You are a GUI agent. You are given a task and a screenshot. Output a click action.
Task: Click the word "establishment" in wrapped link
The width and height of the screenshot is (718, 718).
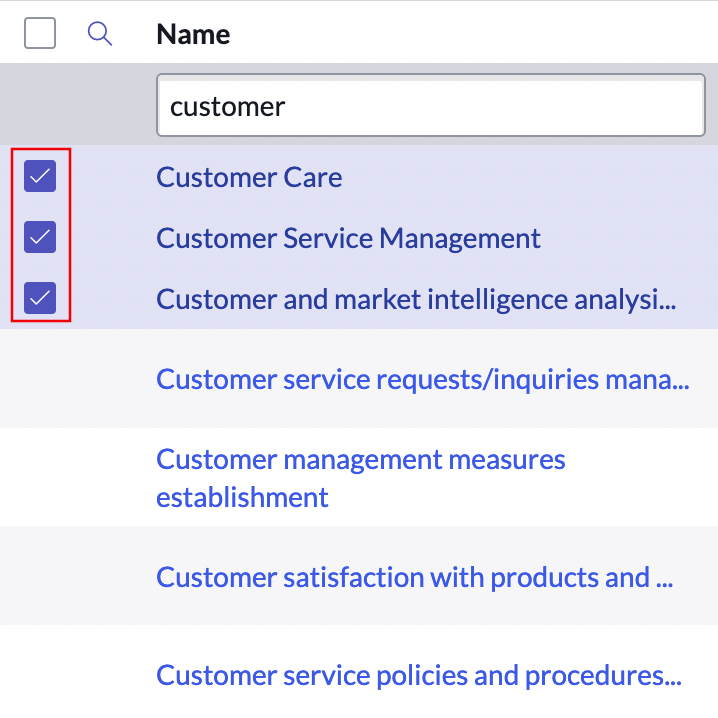tap(242, 497)
